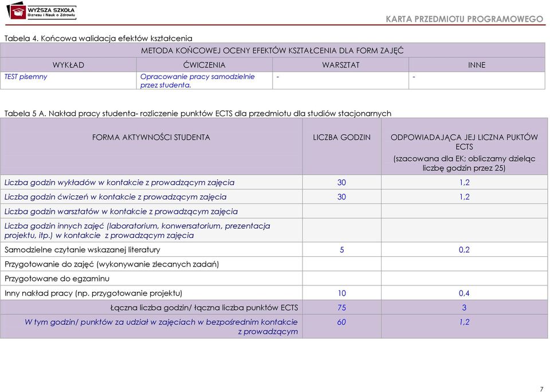Select the 'Liczba godzin wykładów' row label

[119, 182]
